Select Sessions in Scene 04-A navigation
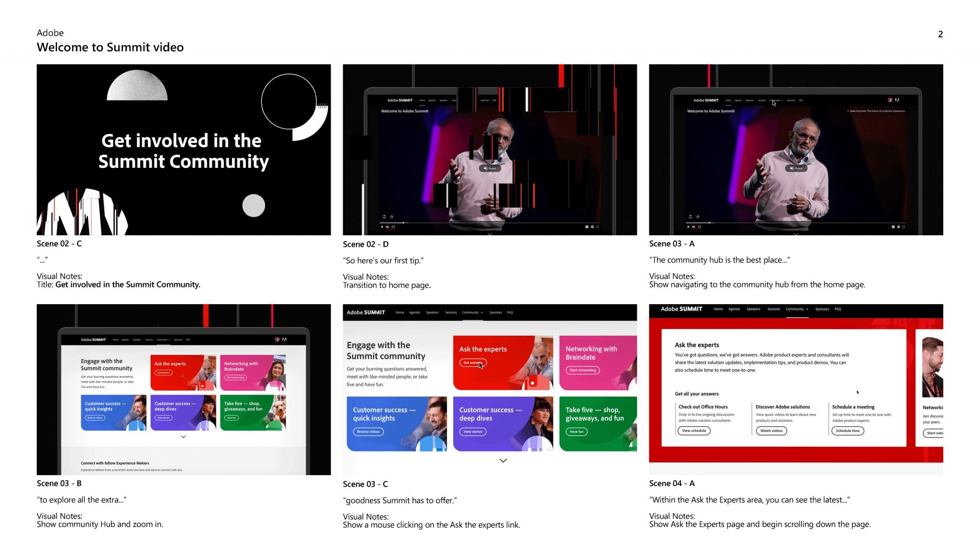Screen dimensions: 980x551 [x=774, y=309]
